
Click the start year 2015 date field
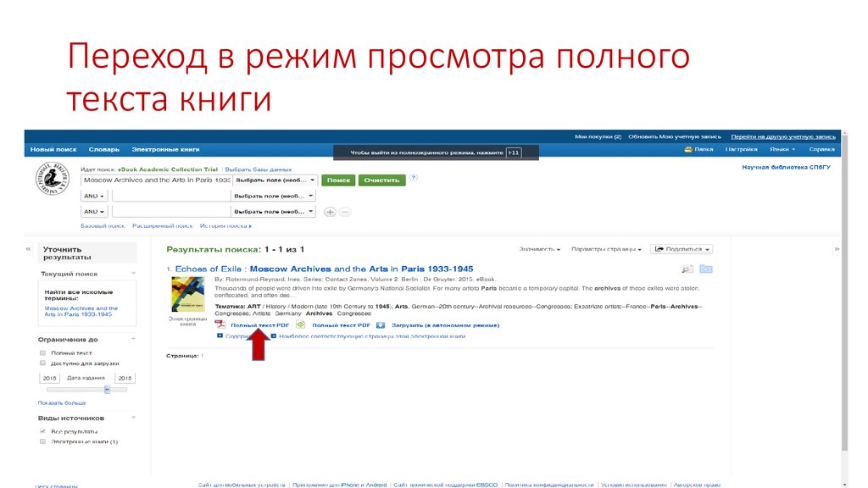49,378
